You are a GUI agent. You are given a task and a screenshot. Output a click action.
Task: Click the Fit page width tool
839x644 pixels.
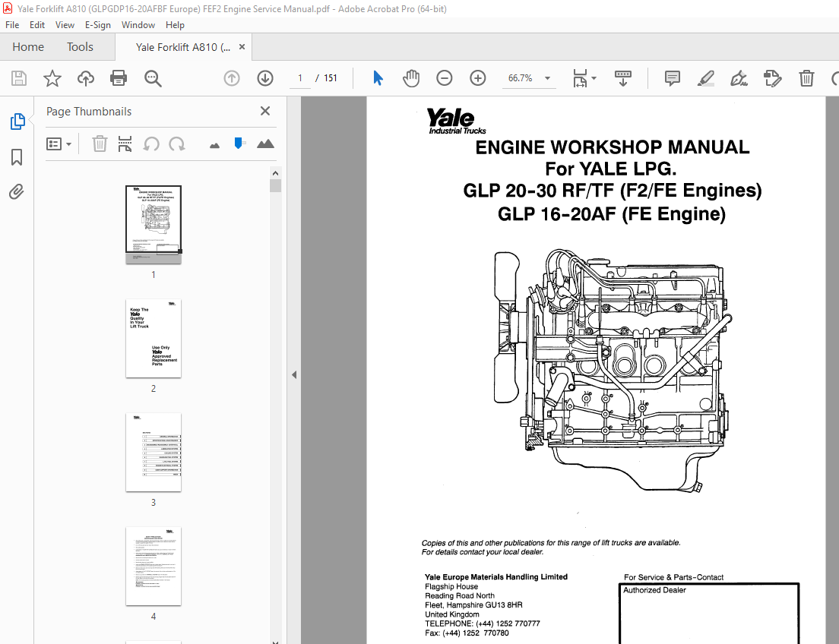580,79
